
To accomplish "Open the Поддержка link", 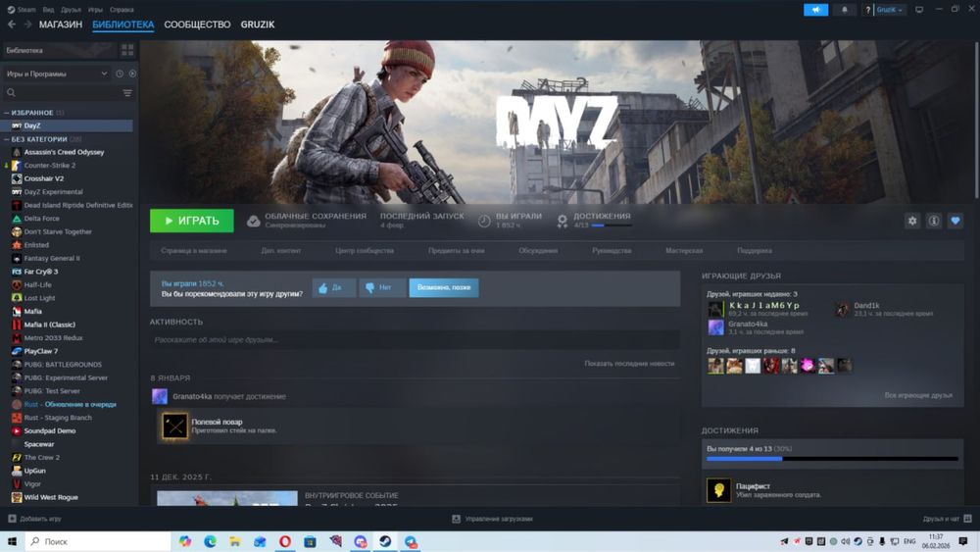I will [x=755, y=251].
